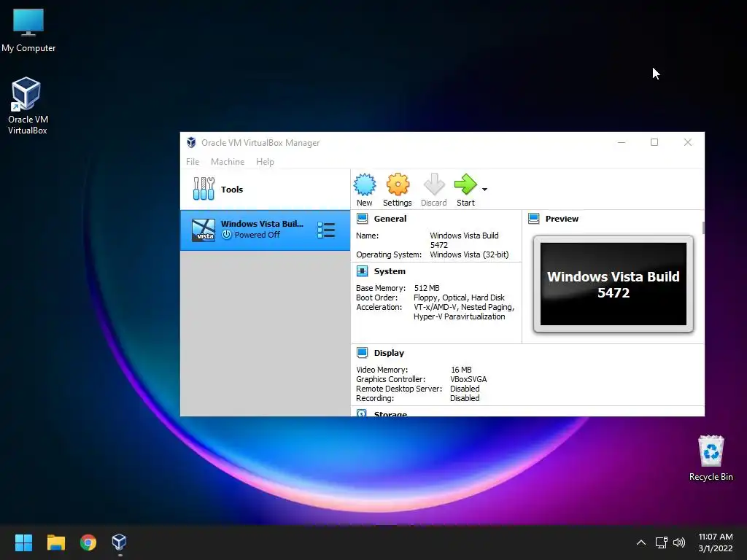Click the Windows Vista (32-bit) OS value
This screenshot has height=560, width=747.
[x=469, y=254]
